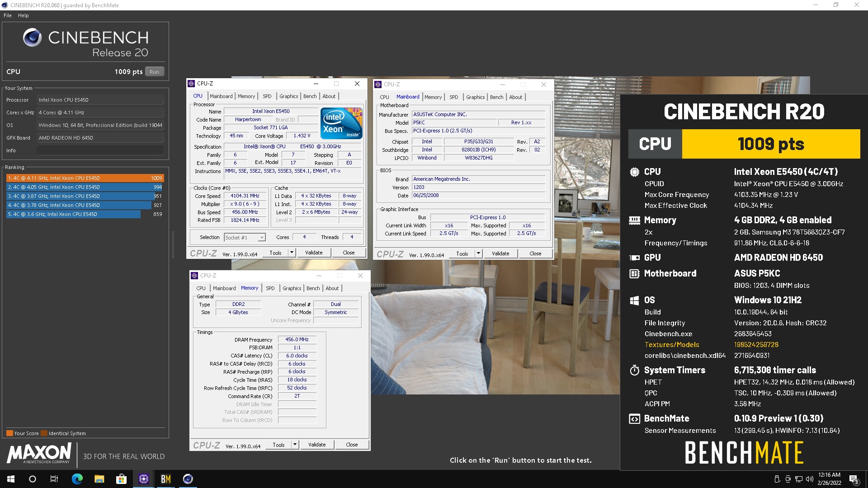
Task: Click Validate in Memory CPU-Z window
Action: (317, 445)
